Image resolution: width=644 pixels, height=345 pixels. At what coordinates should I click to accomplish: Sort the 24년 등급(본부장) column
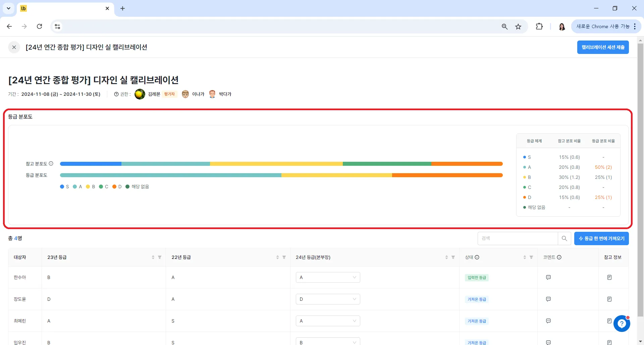pos(446,257)
